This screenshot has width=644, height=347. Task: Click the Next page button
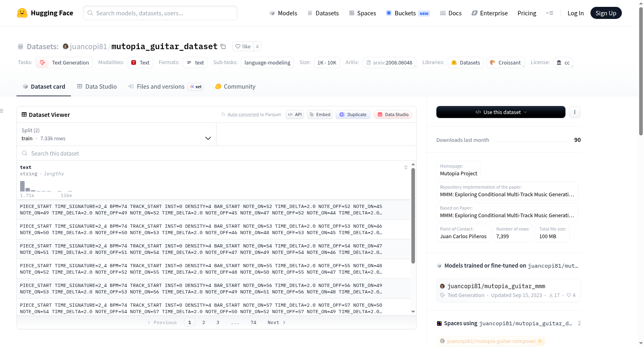tap(277, 322)
